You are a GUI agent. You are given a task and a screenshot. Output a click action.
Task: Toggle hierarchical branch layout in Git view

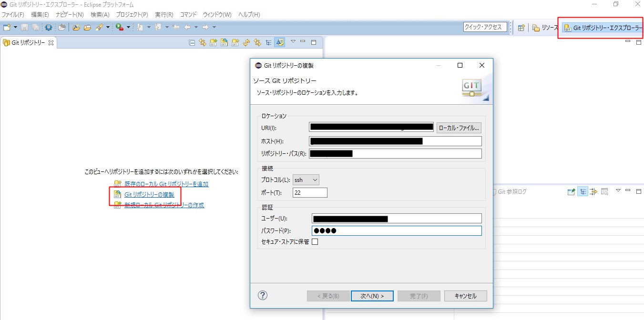[269, 42]
